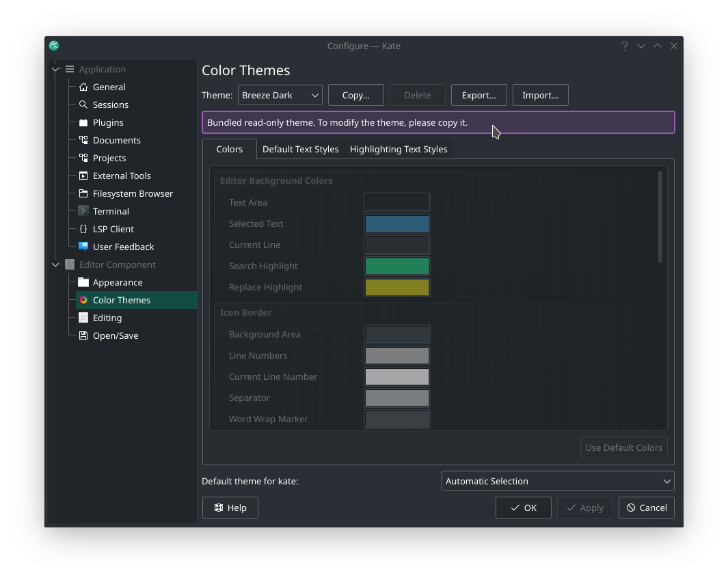This screenshot has width=728, height=580.
Task: Copy the current theme via Copy… button
Action: click(x=355, y=95)
